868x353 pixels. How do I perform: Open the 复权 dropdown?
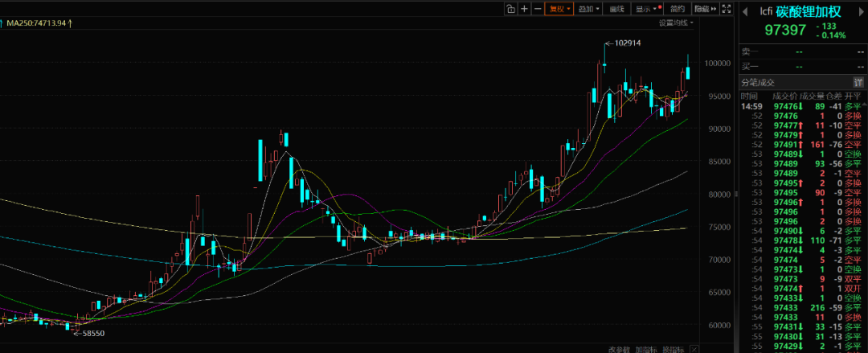coord(559,9)
